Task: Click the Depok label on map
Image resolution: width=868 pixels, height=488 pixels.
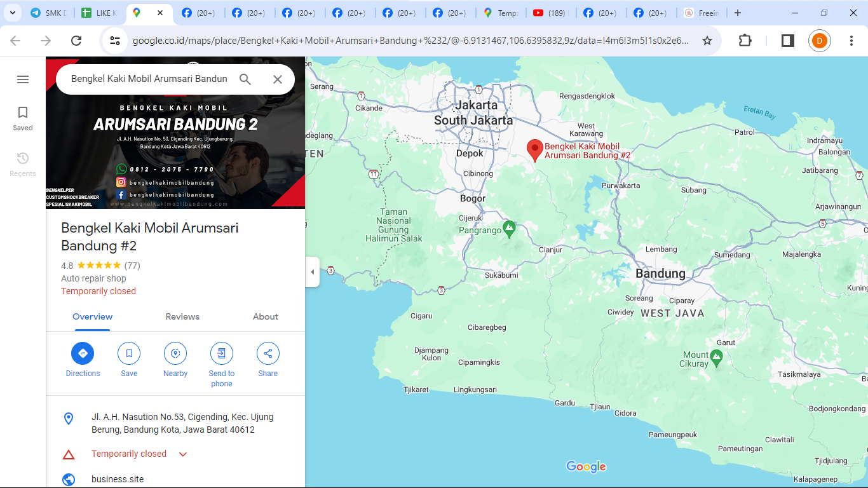Action: click(x=470, y=154)
